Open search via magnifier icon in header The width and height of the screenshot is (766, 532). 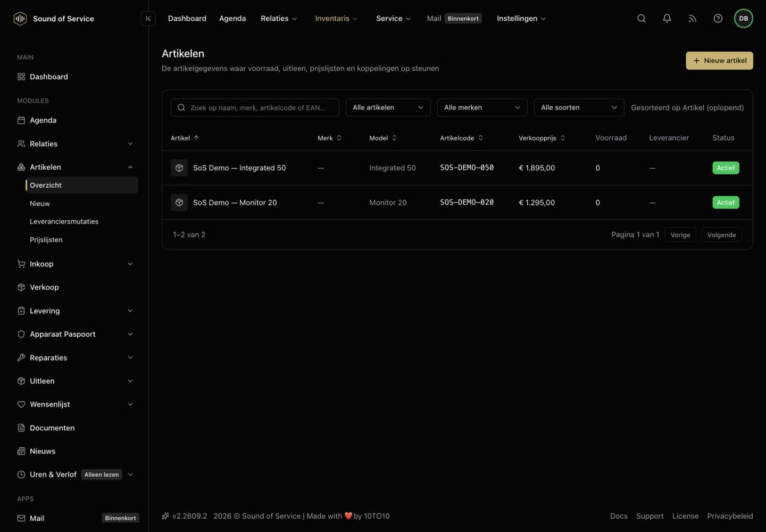pyautogui.click(x=642, y=19)
